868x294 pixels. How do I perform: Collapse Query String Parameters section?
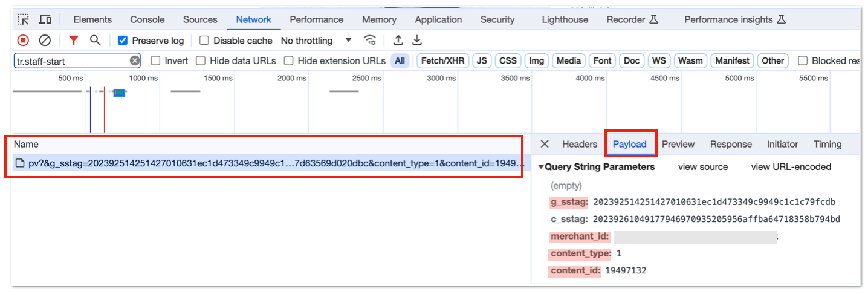tap(542, 167)
